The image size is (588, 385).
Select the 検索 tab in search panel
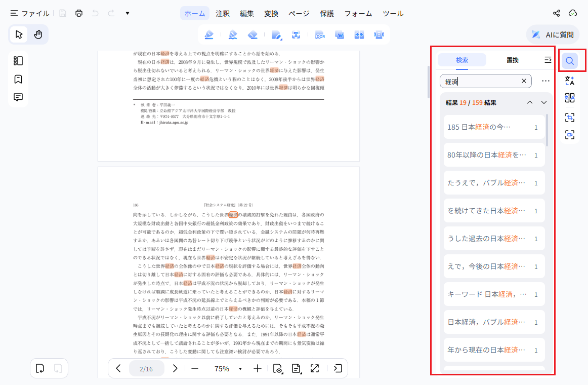[x=462, y=60]
